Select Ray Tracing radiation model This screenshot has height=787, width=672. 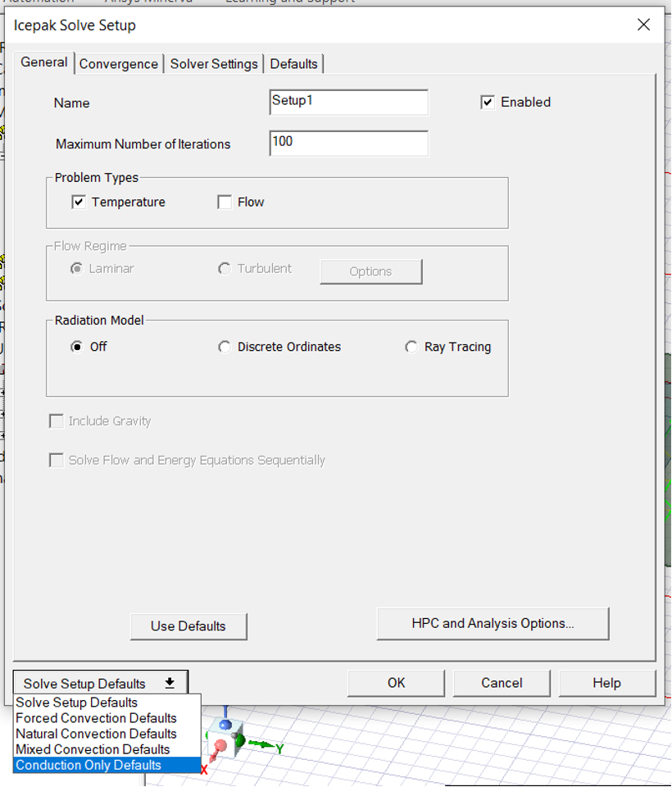(411, 347)
